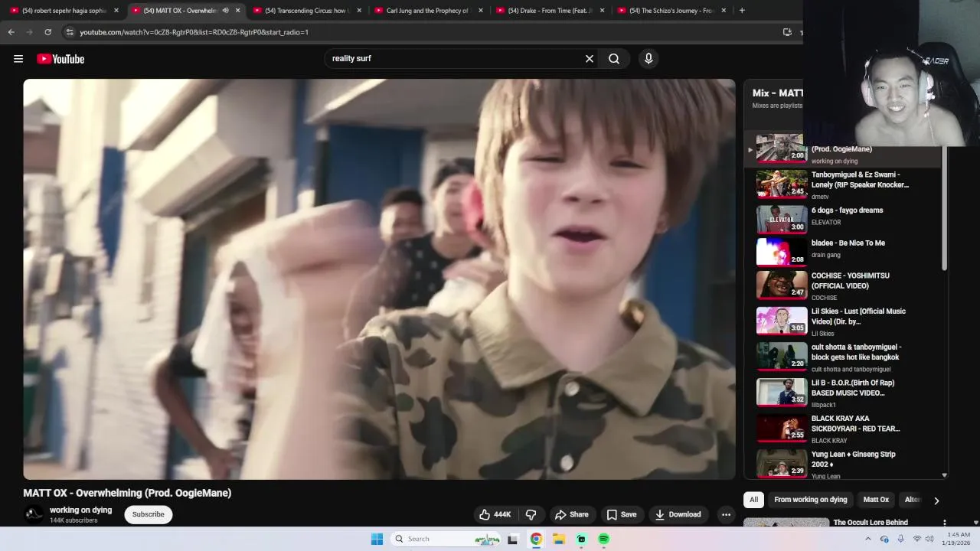Click the microphone icon in system tray
The height and width of the screenshot is (551, 980).
900,539
